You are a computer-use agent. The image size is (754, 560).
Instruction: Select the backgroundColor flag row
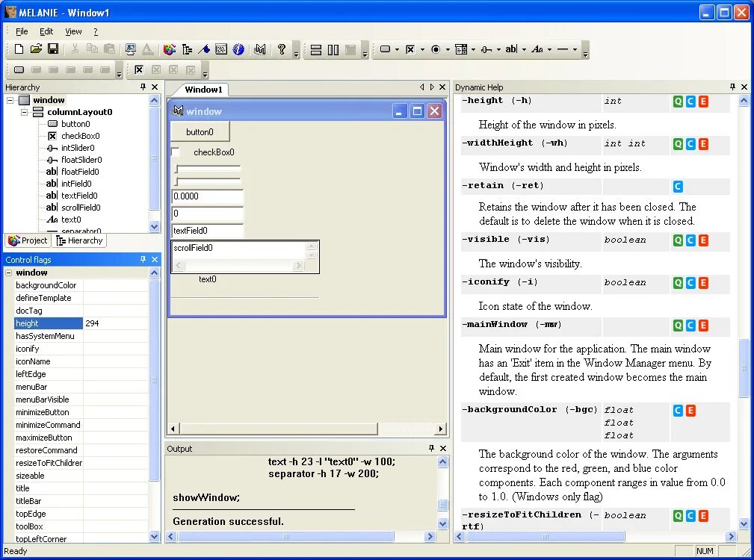pos(81,285)
